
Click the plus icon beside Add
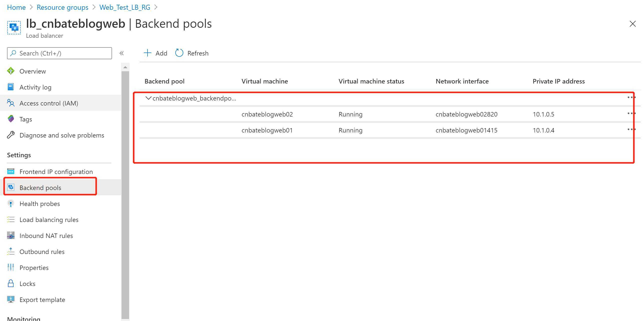148,53
